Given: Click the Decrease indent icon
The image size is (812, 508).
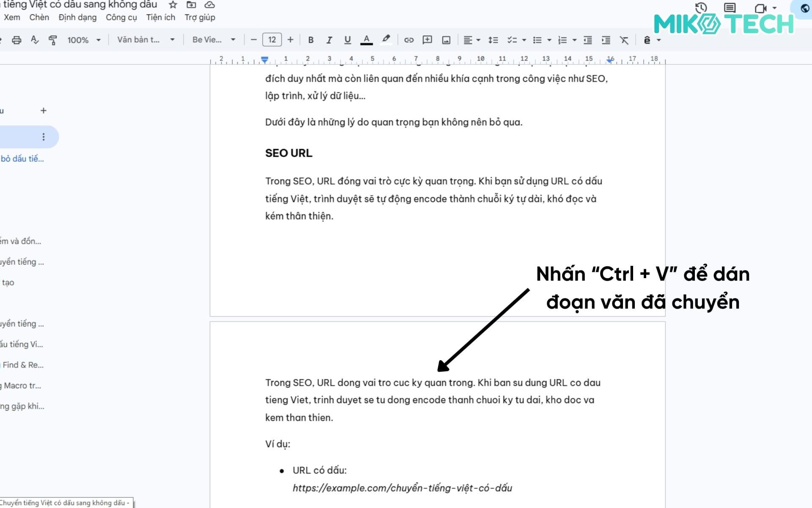Looking at the screenshot, I should [588, 40].
